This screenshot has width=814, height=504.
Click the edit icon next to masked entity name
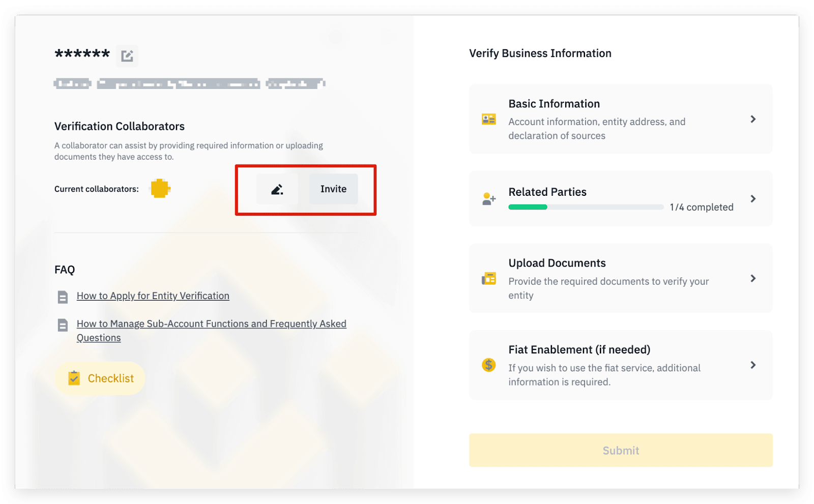click(127, 55)
